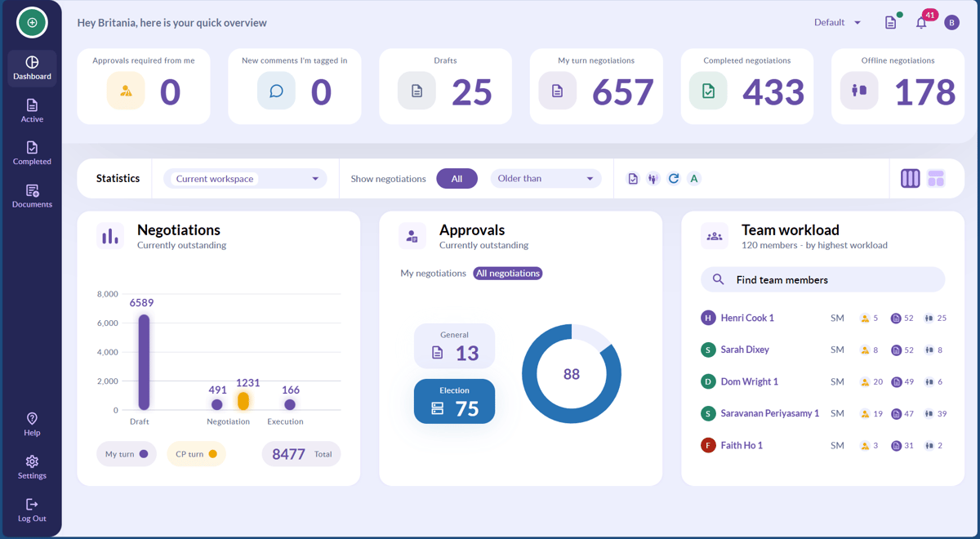Image resolution: width=980 pixels, height=539 pixels.
Task: Select the Election approvals card
Action: (454, 401)
